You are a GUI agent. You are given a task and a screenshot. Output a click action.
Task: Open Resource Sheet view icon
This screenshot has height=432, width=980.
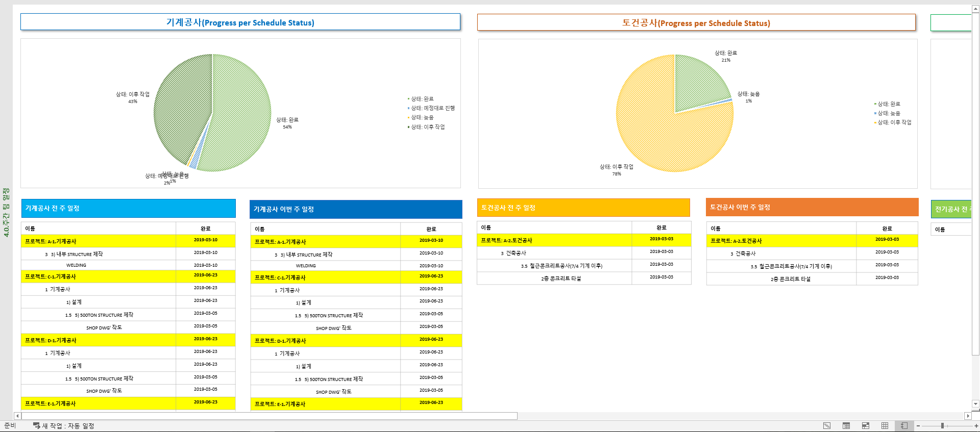(x=885, y=425)
